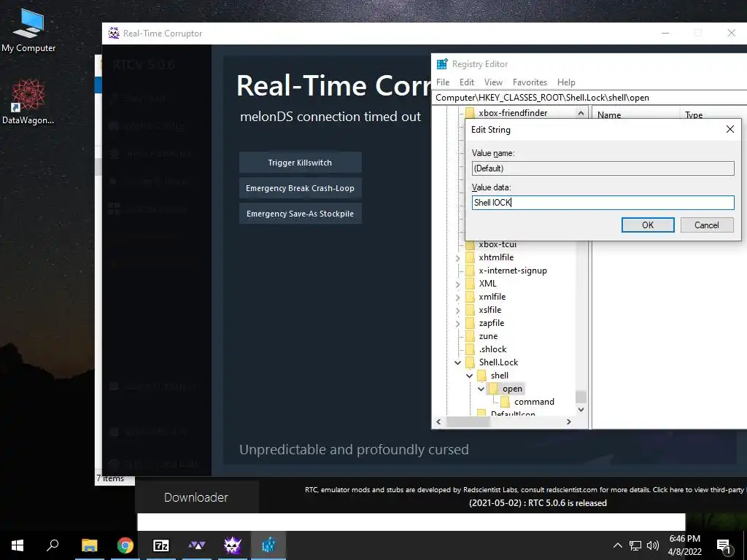Open the Edit menu in Registry Editor
The width and height of the screenshot is (747, 560).
click(466, 82)
